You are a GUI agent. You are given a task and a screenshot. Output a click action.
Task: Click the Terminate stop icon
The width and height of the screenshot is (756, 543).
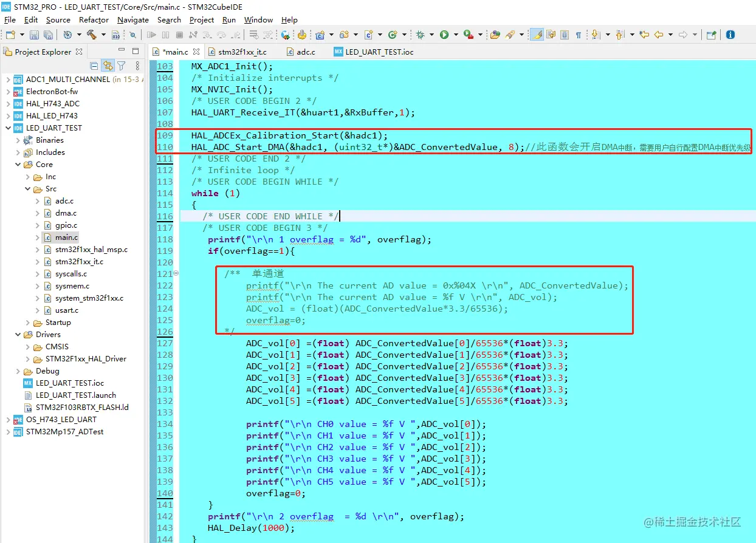(x=179, y=35)
